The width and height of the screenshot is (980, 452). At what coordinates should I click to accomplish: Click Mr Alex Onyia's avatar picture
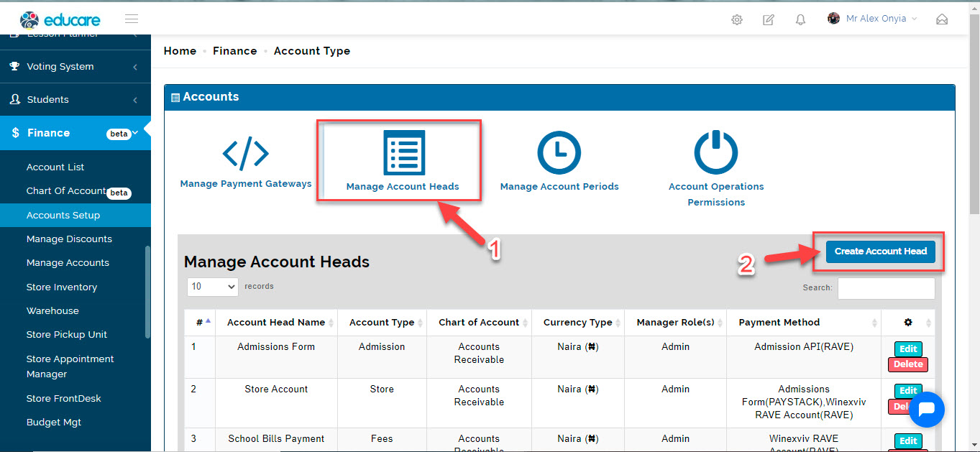(834, 19)
